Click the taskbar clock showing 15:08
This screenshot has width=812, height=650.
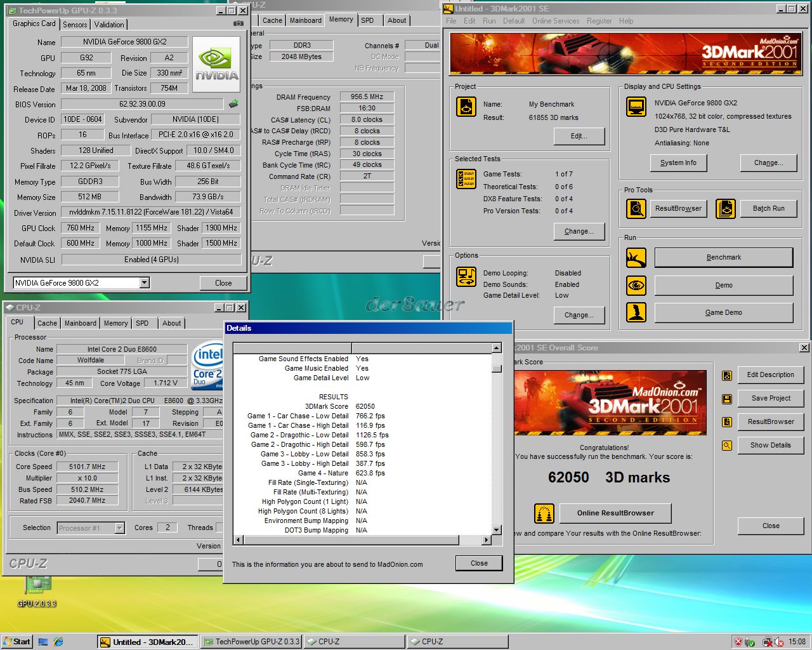(x=797, y=642)
